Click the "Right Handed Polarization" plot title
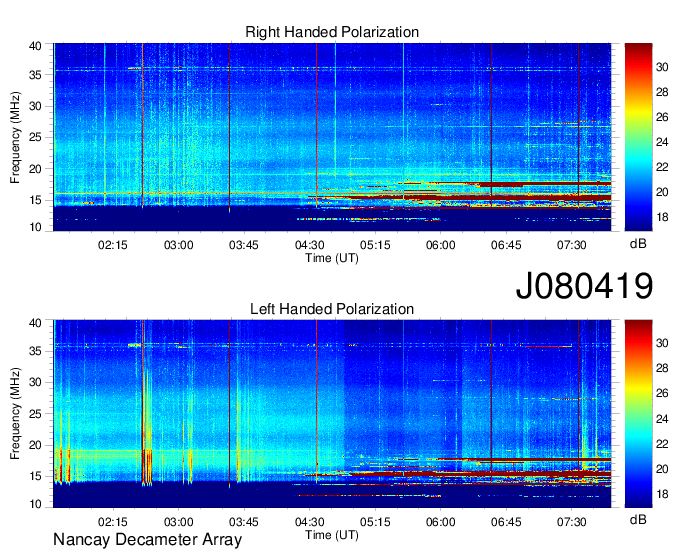Viewport: 680px width, 552px height. tap(332, 32)
